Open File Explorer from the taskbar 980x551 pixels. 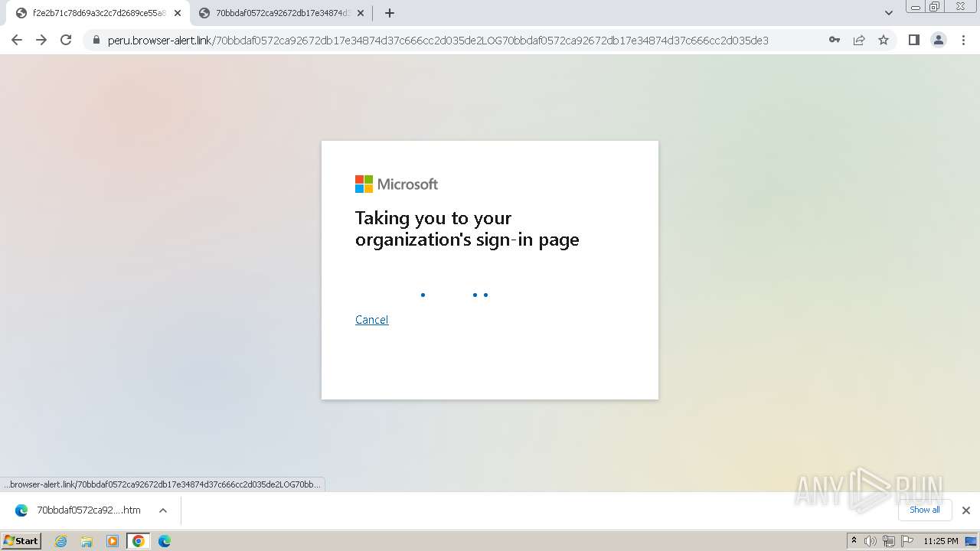click(87, 541)
